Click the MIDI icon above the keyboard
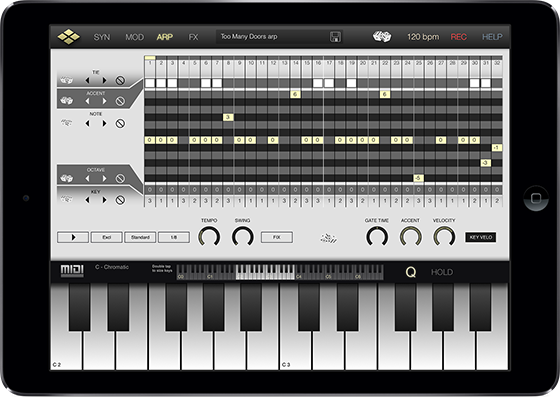The width and height of the screenshot is (560, 398). tap(72, 271)
